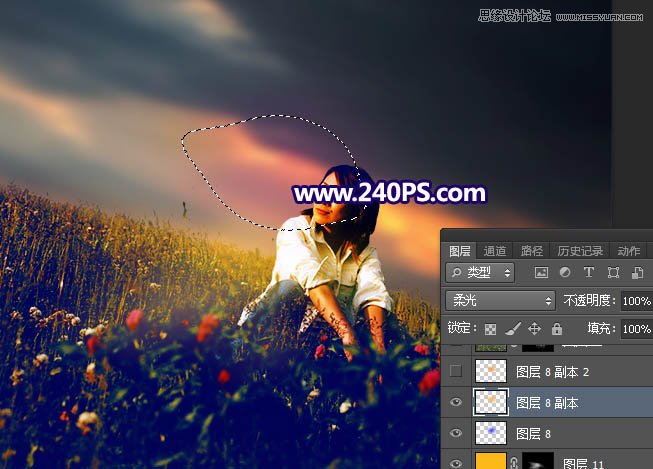Switch to the 路径 tab
Viewport: 653px width, 469px height.
coord(532,251)
